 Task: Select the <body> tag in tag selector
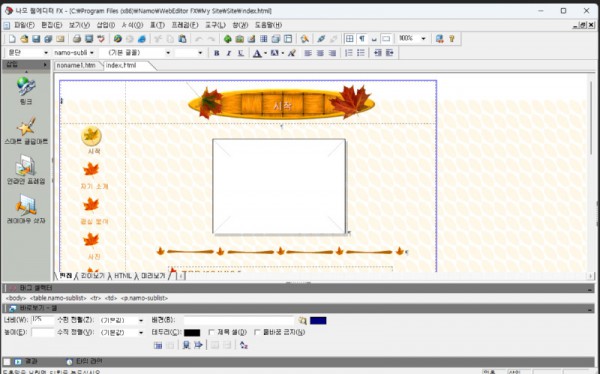point(16,298)
